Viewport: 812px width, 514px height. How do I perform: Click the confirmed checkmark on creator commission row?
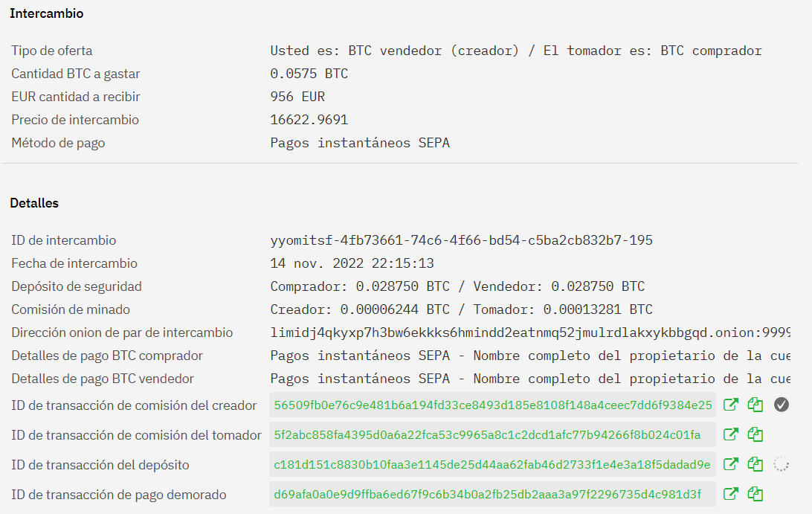tap(780, 405)
